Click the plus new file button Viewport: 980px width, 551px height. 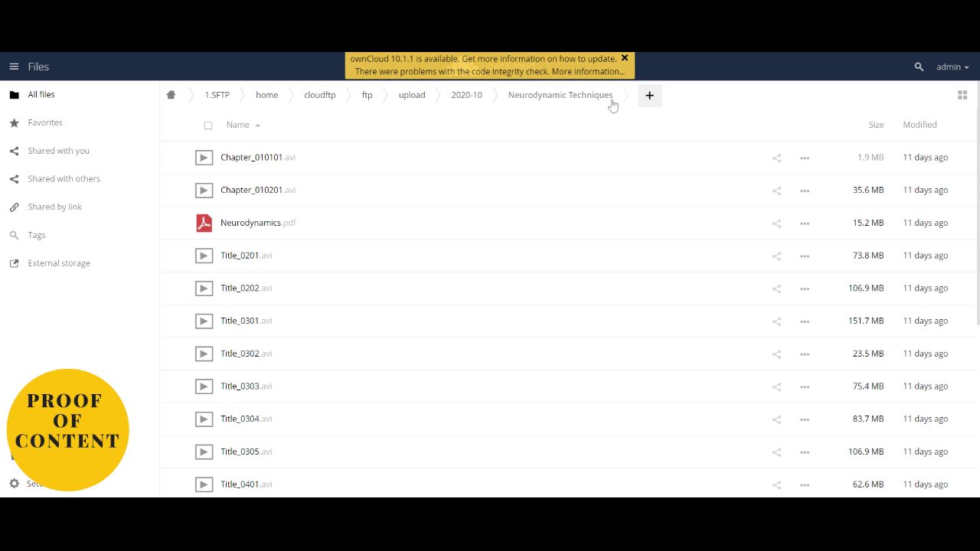tap(649, 95)
